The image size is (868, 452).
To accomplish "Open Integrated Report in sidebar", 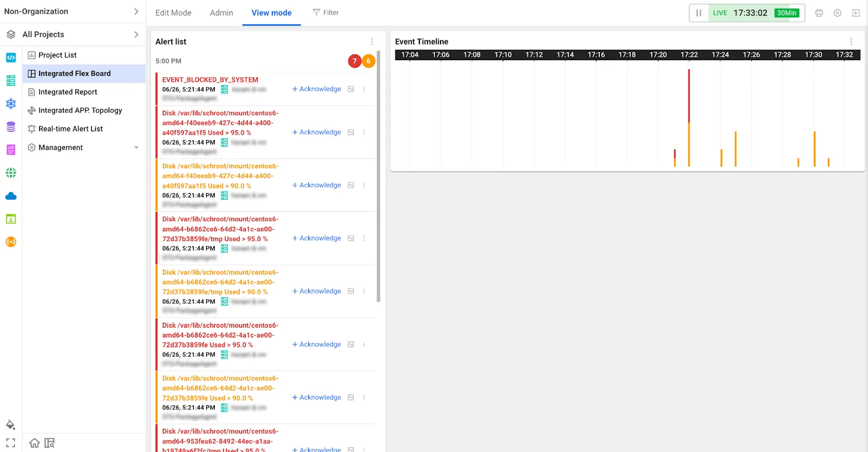I will 84,92.
